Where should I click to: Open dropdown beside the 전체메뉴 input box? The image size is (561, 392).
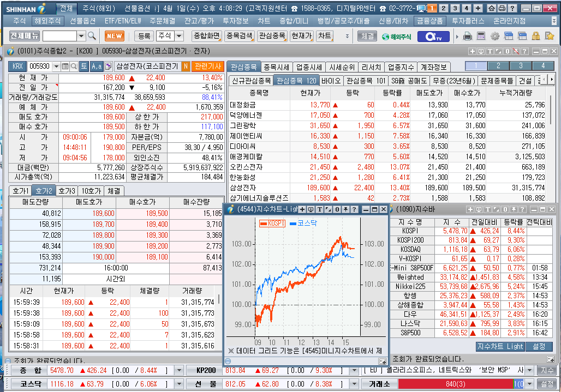point(81,36)
